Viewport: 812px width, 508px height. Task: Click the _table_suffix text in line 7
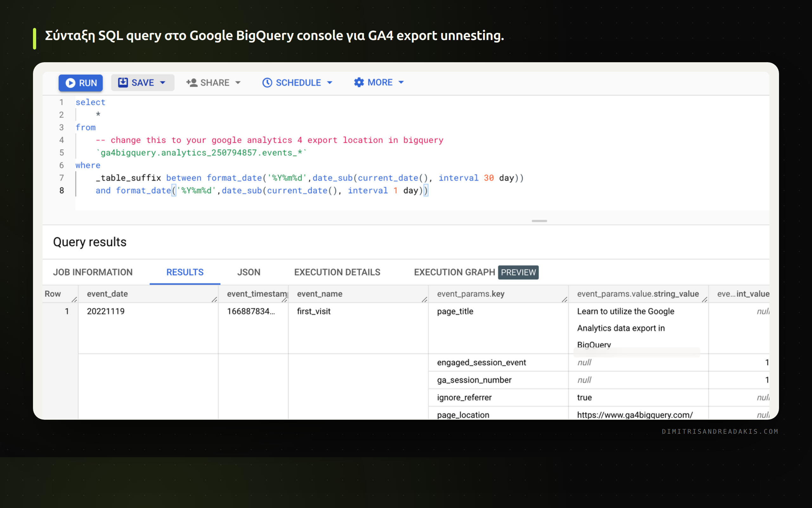128,178
